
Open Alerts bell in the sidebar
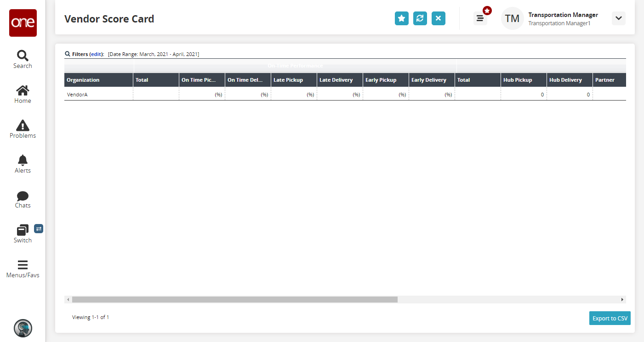[x=23, y=164]
